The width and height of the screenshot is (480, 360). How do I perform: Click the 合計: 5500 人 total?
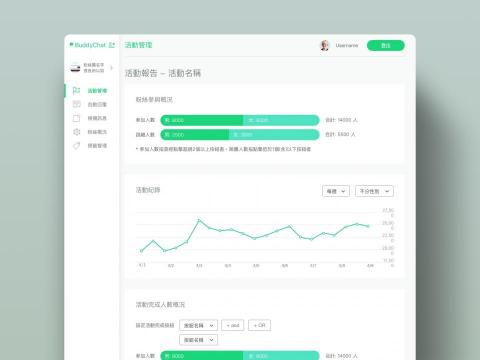click(340, 134)
